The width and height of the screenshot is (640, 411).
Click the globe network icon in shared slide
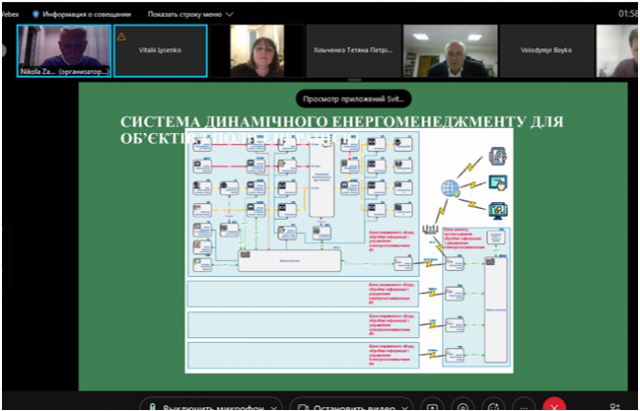click(451, 189)
